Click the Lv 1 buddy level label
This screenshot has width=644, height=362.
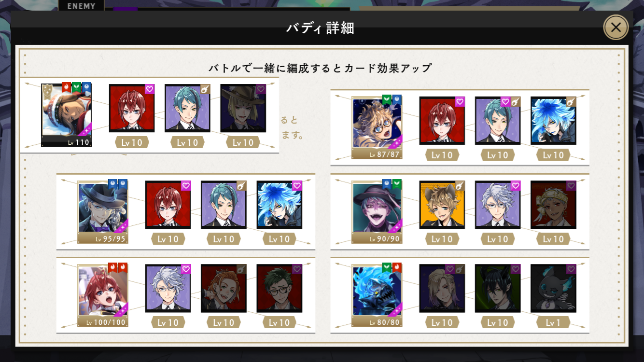point(553,322)
